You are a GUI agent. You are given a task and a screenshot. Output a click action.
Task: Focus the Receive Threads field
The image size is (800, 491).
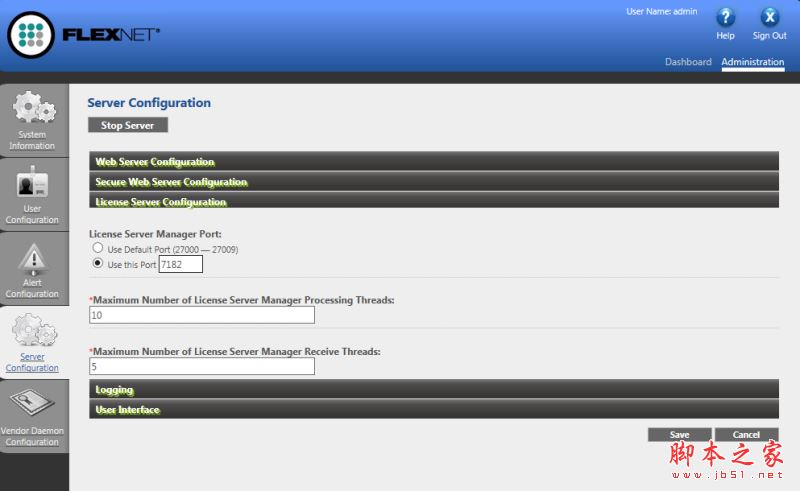202,366
